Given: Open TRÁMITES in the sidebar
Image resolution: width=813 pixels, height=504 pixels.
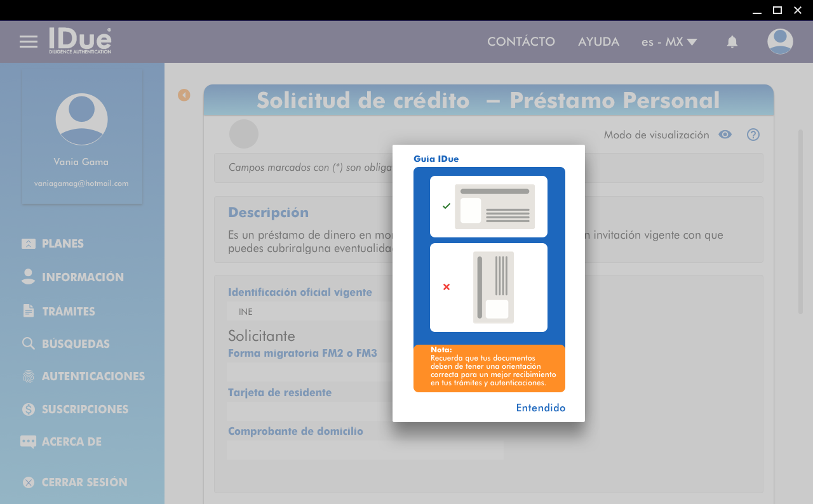Looking at the screenshot, I should click(68, 311).
